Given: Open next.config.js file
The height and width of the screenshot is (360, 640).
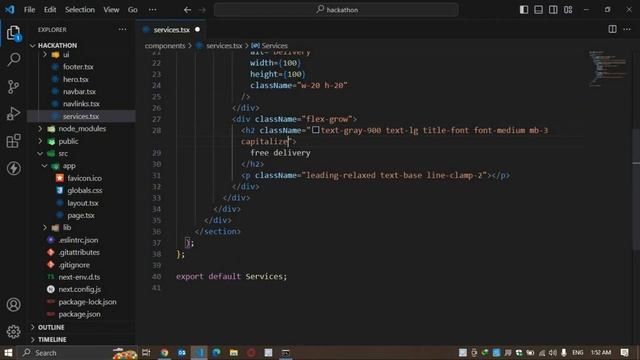Looking at the screenshot, I should [79, 289].
